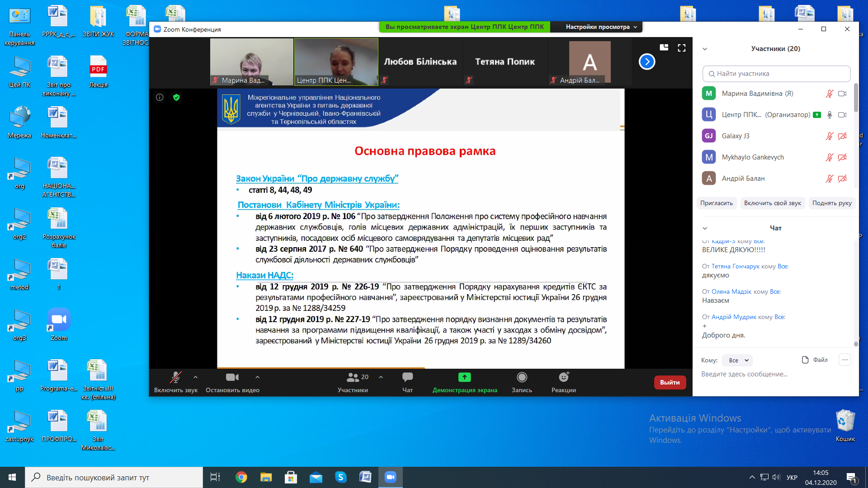Open video options arrow next to camera
This screenshot has width=868, height=488.
pyautogui.click(x=257, y=377)
